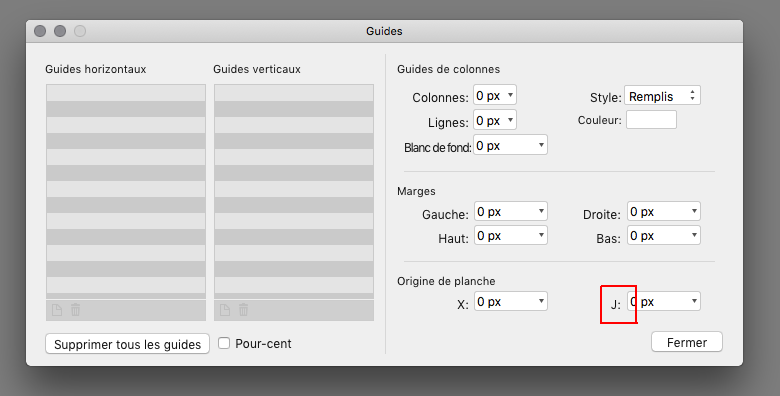Expand the Blanc de fond dropdown
Image resolution: width=780 pixels, height=396 pixels.
[541, 145]
